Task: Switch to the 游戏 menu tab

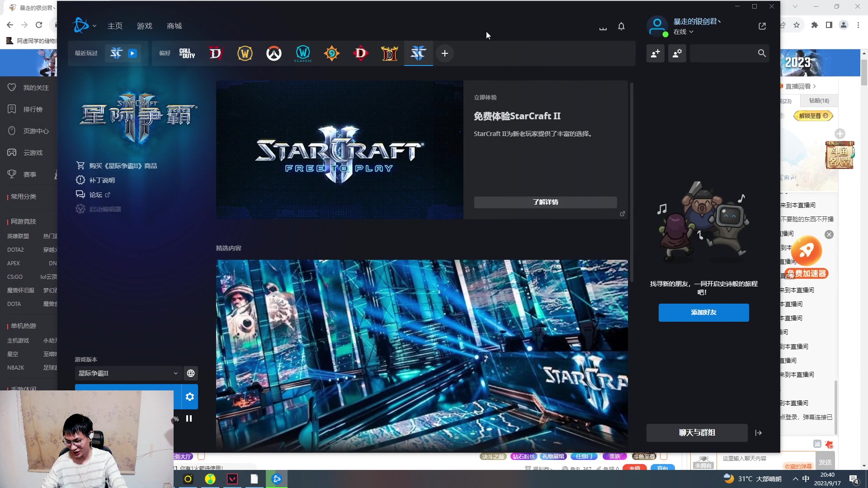Action: (144, 26)
